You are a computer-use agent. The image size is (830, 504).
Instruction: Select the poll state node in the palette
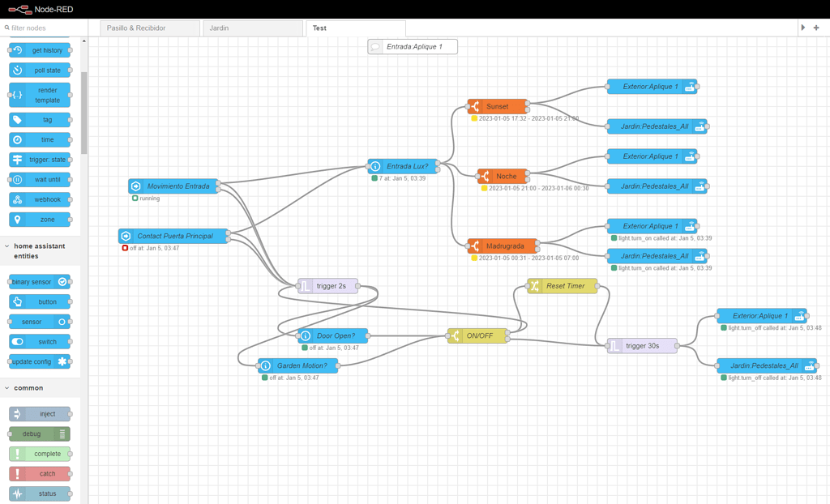click(x=38, y=70)
